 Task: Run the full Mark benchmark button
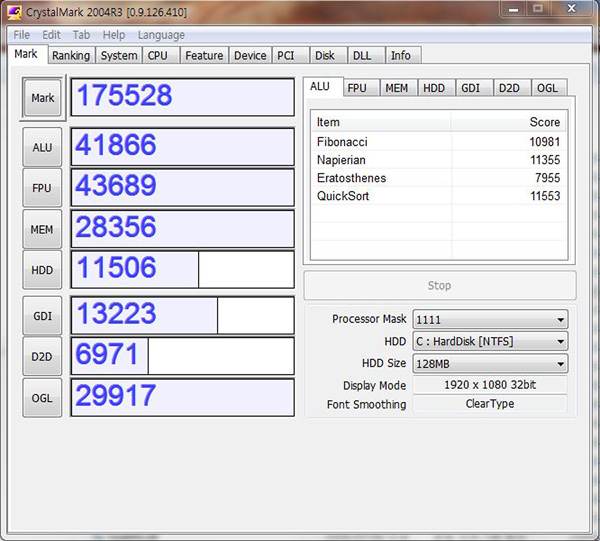[x=42, y=98]
